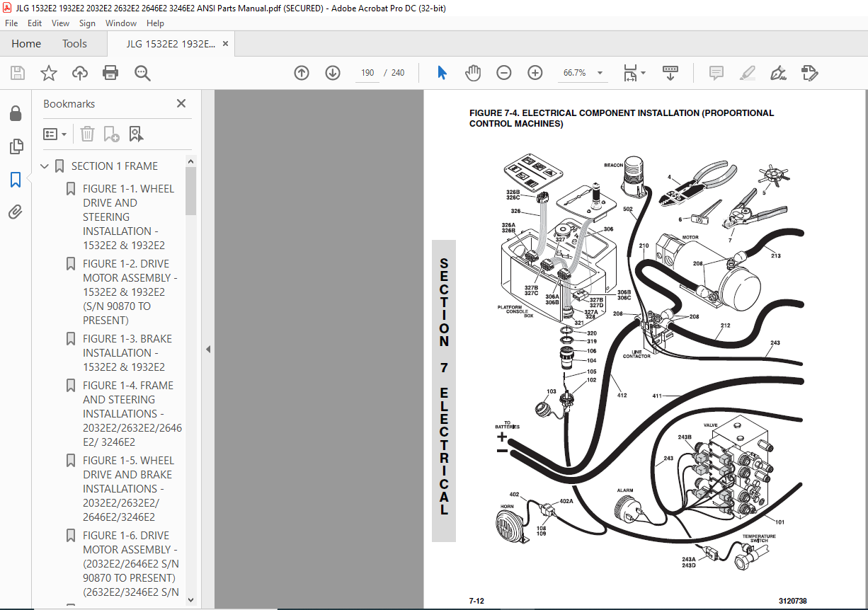This screenshot has width=868, height=610.
Task: Open bookmarks options list menu
Action: 55,134
